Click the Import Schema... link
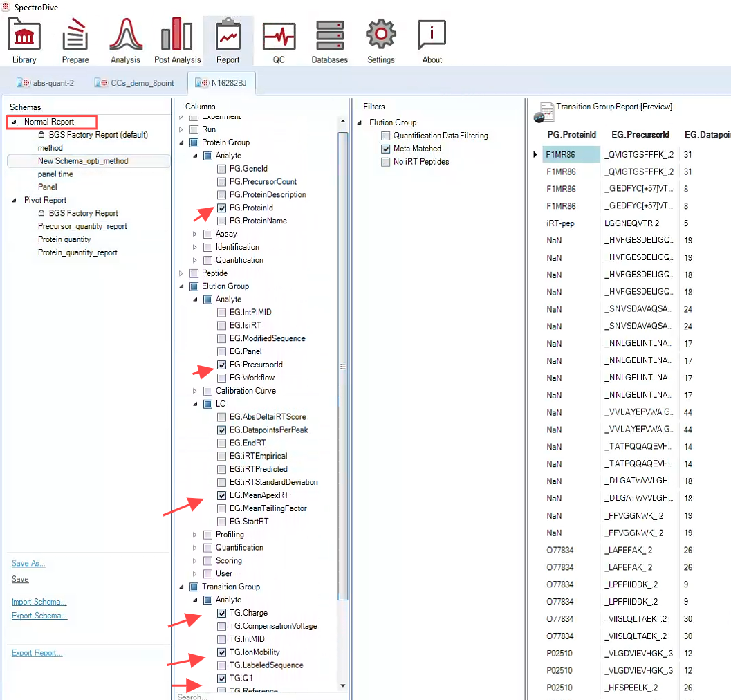Screen dimensions: 731x700 coord(39,602)
